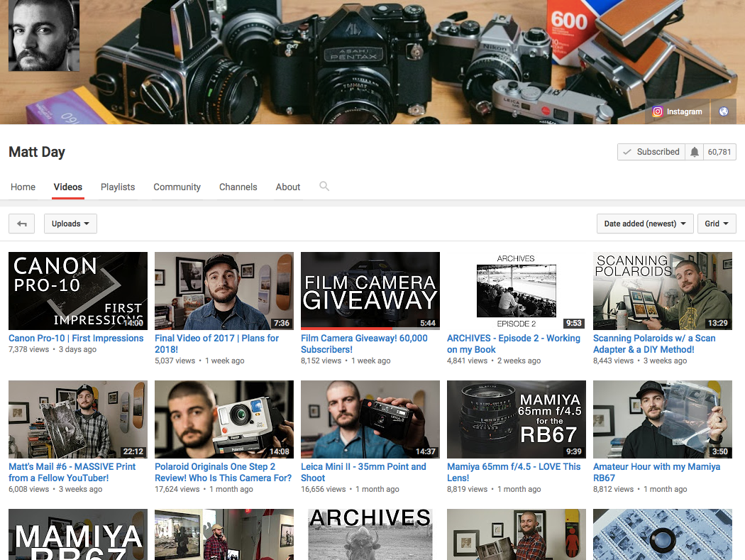Play the Leica Mini II thumbnail

(x=370, y=419)
